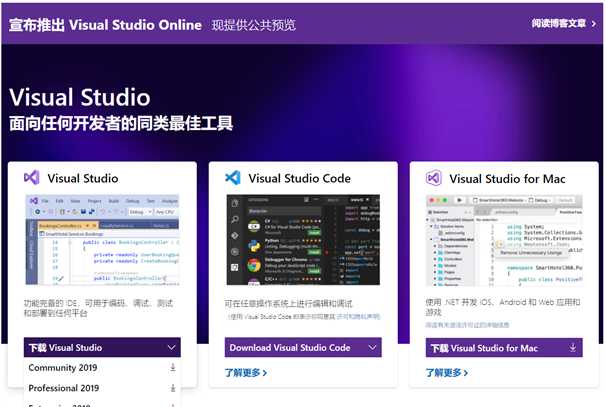Click license terms link in Visual Studio Code card
The height and width of the screenshot is (407, 606).
pyautogui.click(x=358, y=317)
